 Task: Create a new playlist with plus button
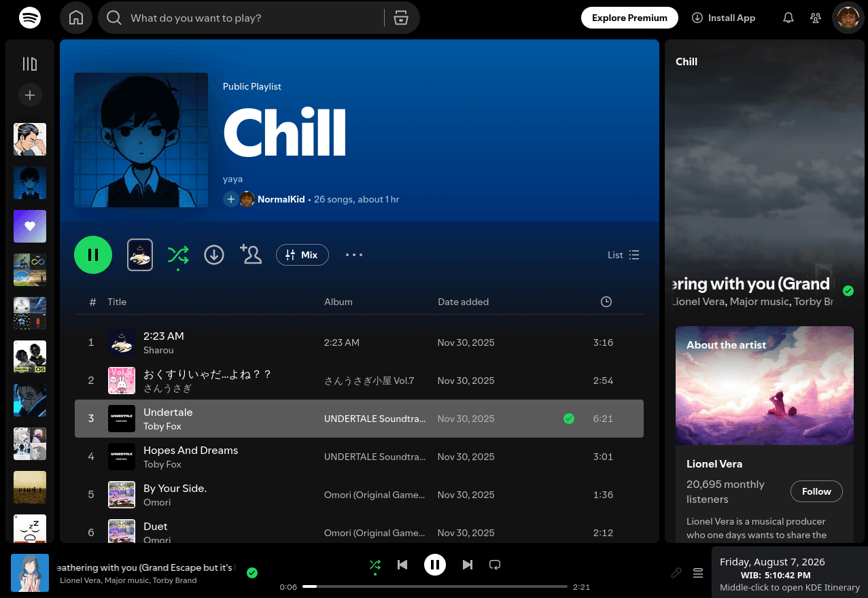[30, 96]
